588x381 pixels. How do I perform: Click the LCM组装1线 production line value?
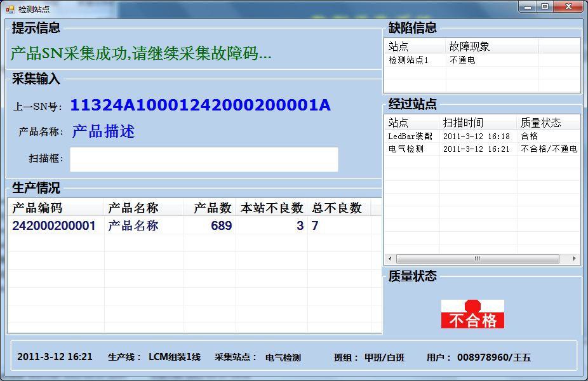tap(175, 357)
